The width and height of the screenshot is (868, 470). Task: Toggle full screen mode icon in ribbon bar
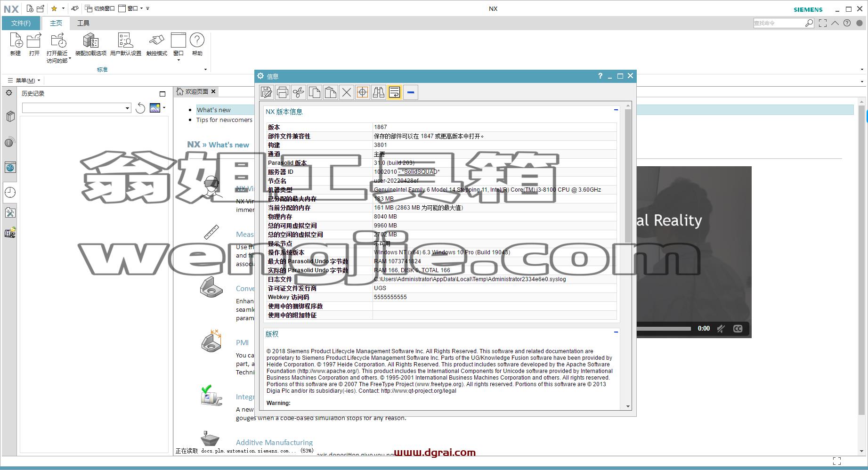coord(823,23)
